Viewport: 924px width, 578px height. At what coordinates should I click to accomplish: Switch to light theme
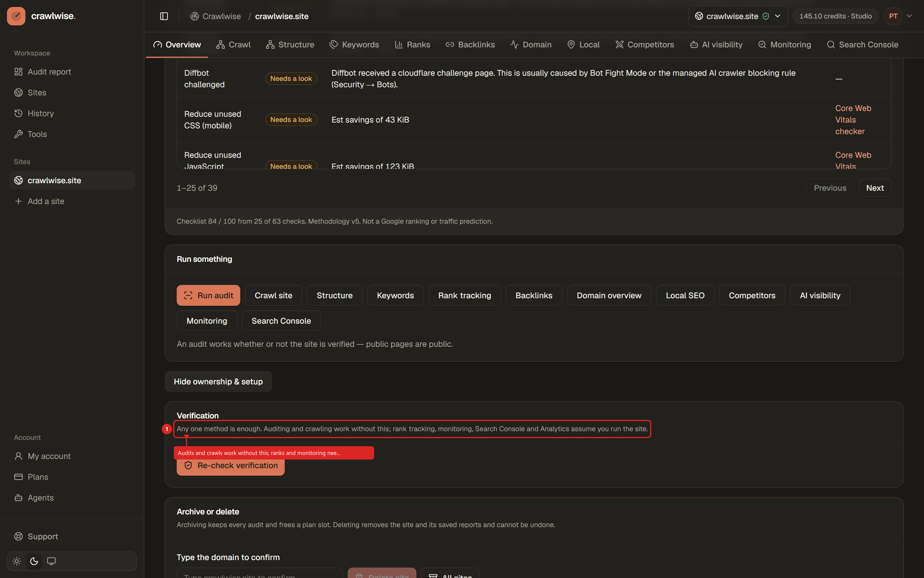17,561
